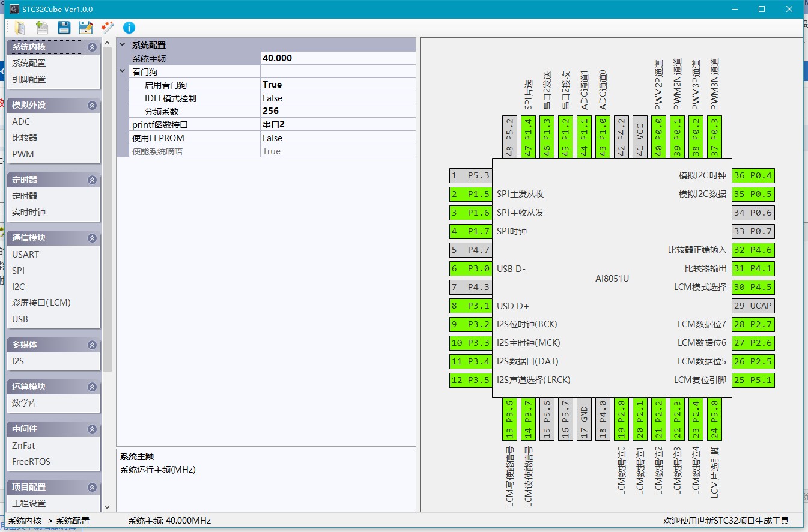
Task: Generate code with the magic wand icon
Action: tap(108, 28)
